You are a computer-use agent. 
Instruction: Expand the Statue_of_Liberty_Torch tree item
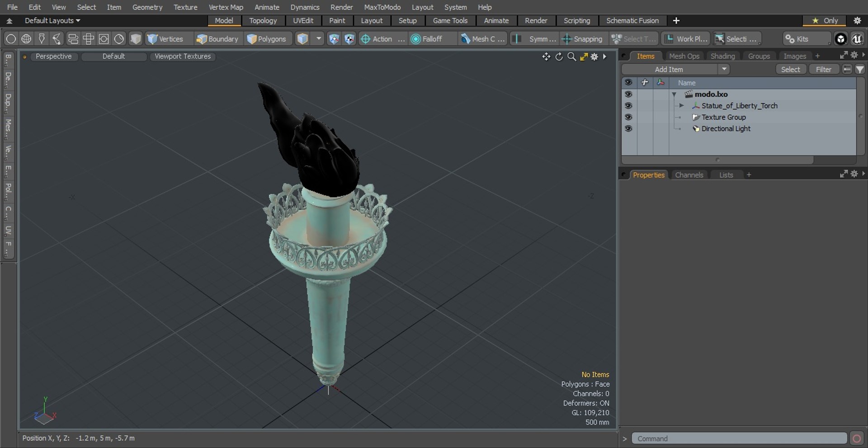click(681, 105)
